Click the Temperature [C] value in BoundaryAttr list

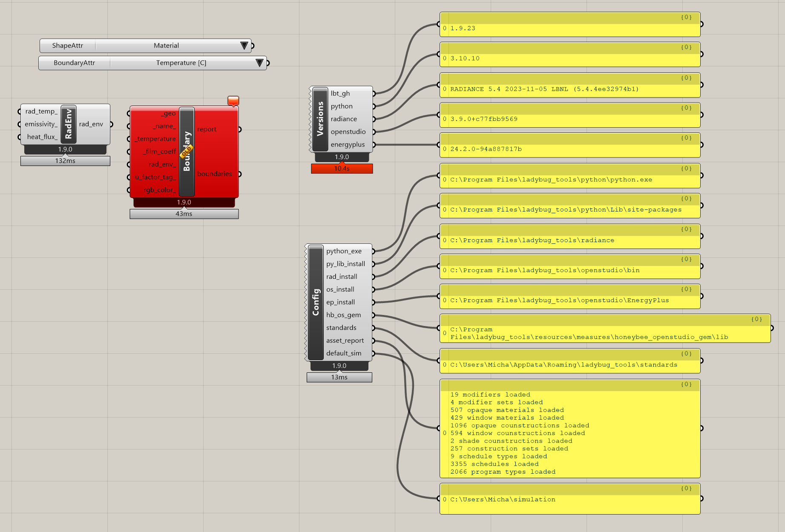(181, 63)
